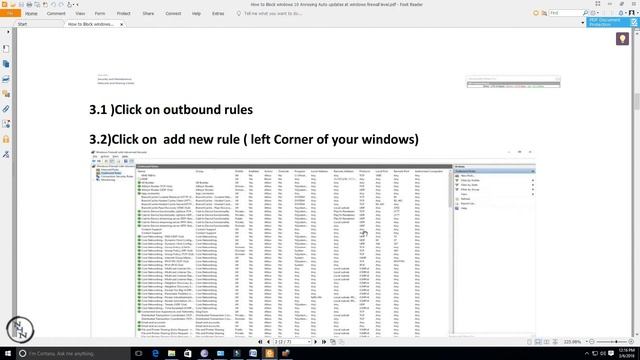This screenshot has width=640, height=360.
Task: Click the undo arrow in quick access toolbar
Action: [x=53, y=4]
